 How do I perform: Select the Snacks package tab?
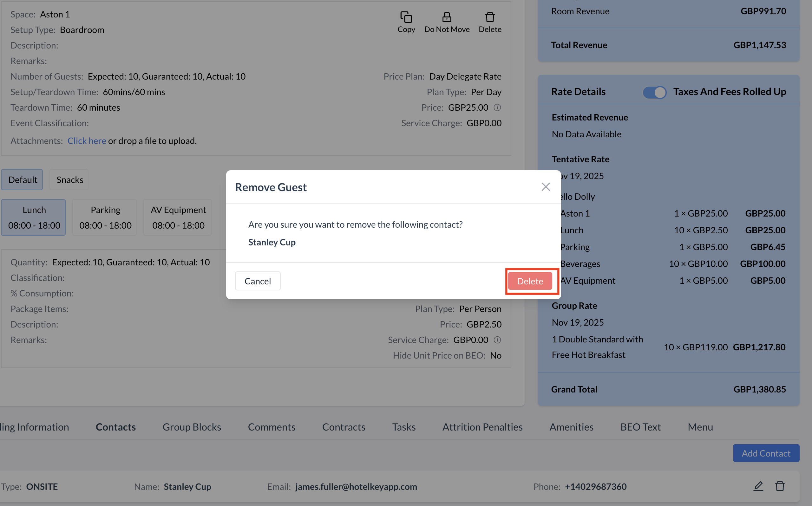coord(69,180)
